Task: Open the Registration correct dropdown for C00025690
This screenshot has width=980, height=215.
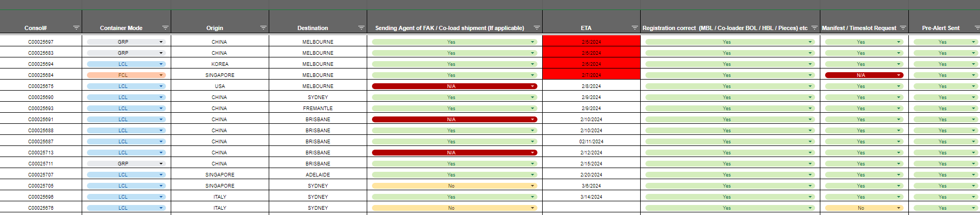Action: [x=730, y=97]
